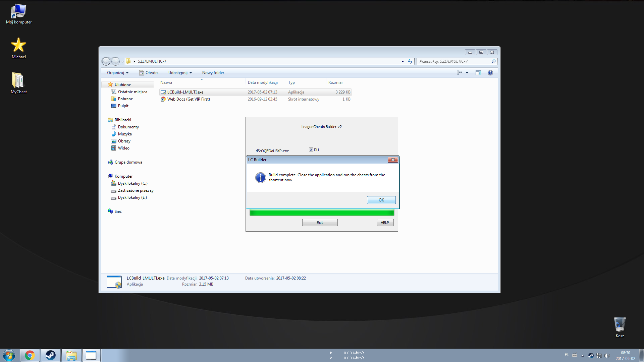Open recent pages dropdown next to nav arrows
644x362 pixels.
click(122, 61)
